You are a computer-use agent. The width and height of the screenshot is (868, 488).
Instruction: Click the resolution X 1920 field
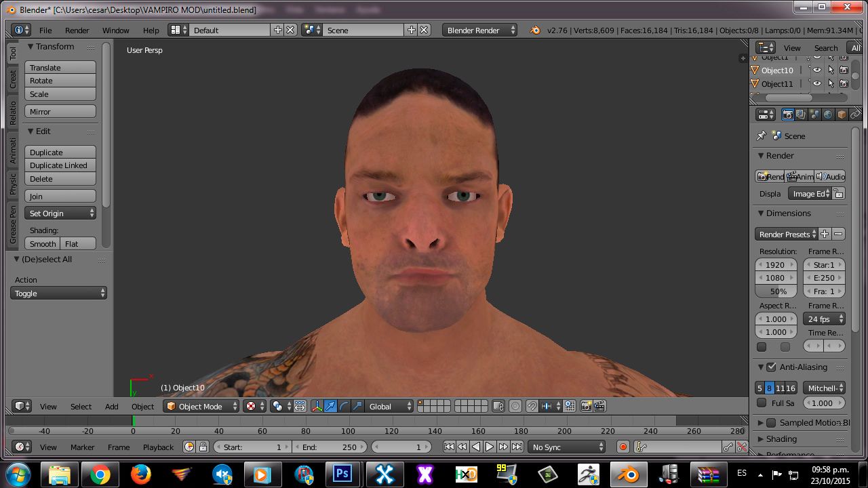(776, 264)
